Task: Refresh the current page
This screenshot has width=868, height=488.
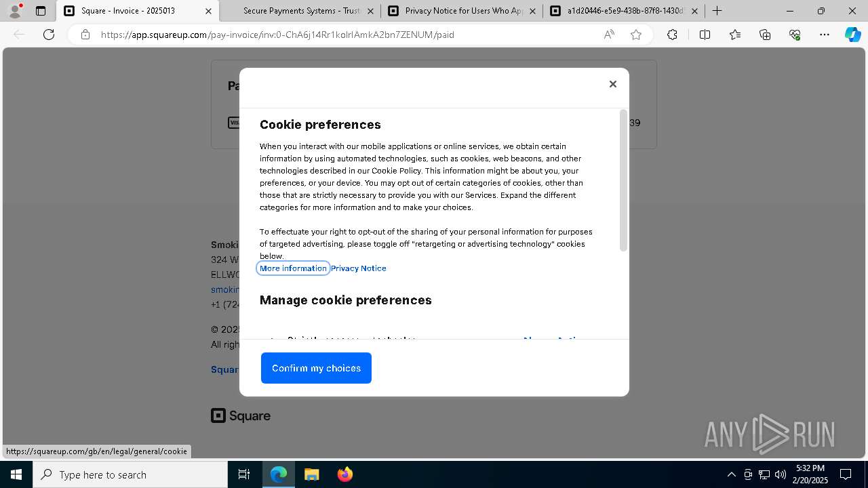Action: tap(49, 35)
